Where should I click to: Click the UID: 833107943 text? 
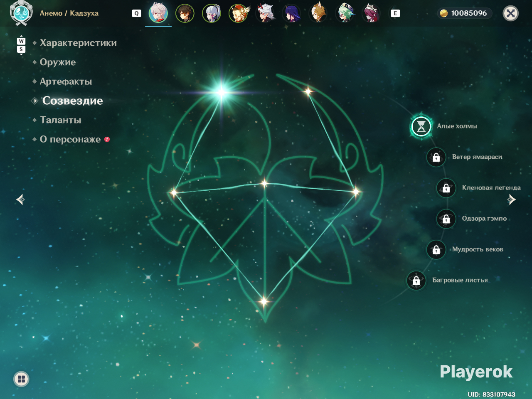(x=491, y=394)
